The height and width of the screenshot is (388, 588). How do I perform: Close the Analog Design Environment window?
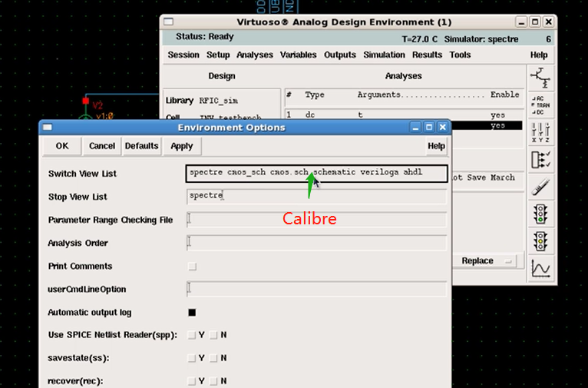click(549, 22)
